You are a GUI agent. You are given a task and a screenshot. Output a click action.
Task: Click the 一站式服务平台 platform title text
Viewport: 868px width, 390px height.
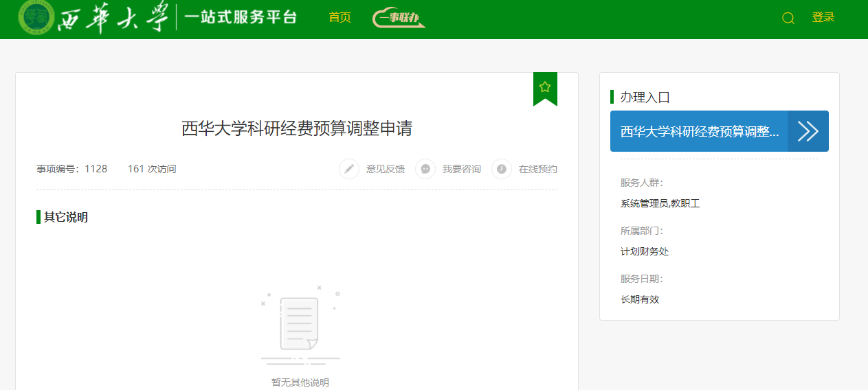pyautogui.click(x=241, y=18)
